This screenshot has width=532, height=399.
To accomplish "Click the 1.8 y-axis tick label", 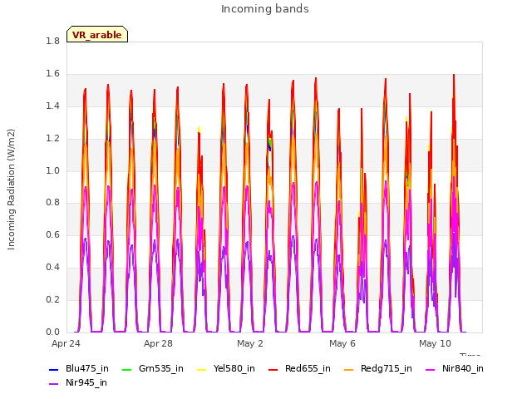I will (x=52, y=42).
